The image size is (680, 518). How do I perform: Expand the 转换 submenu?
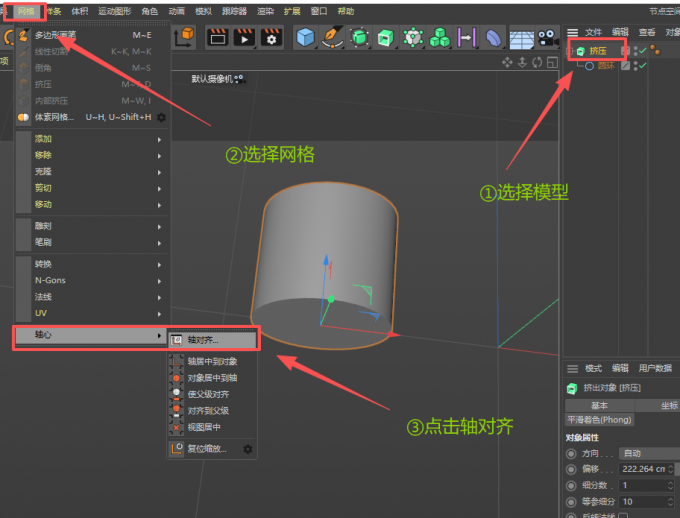[92, 264]
